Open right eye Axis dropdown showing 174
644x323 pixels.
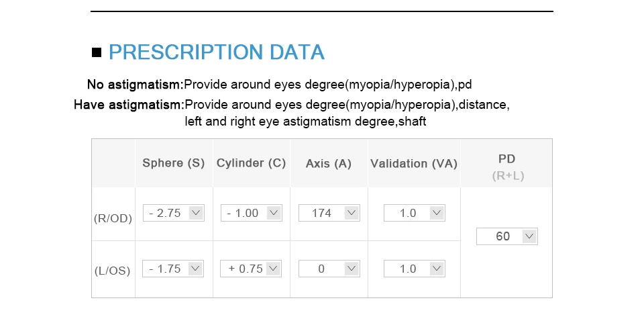[x=329, y=213]
